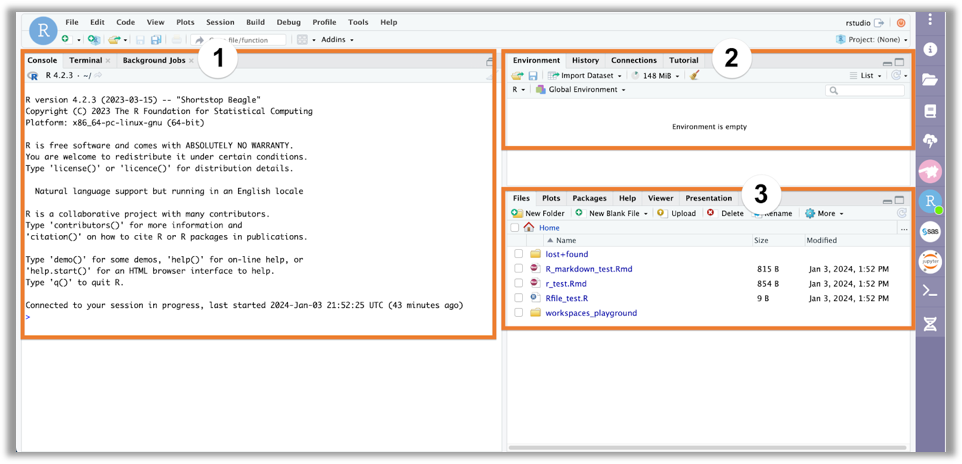Screen dimensions: 962x464
Task: Click the Open File folder icon in main toolbar
Action: tap(114, 39)
